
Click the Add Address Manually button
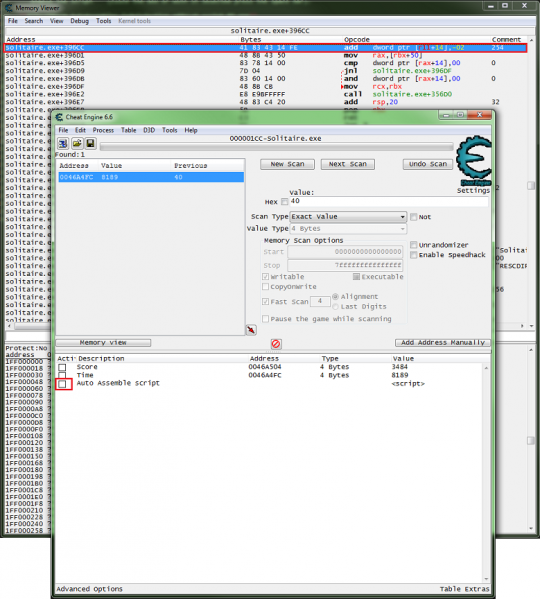pyautogui.click(x=443, y=343)
